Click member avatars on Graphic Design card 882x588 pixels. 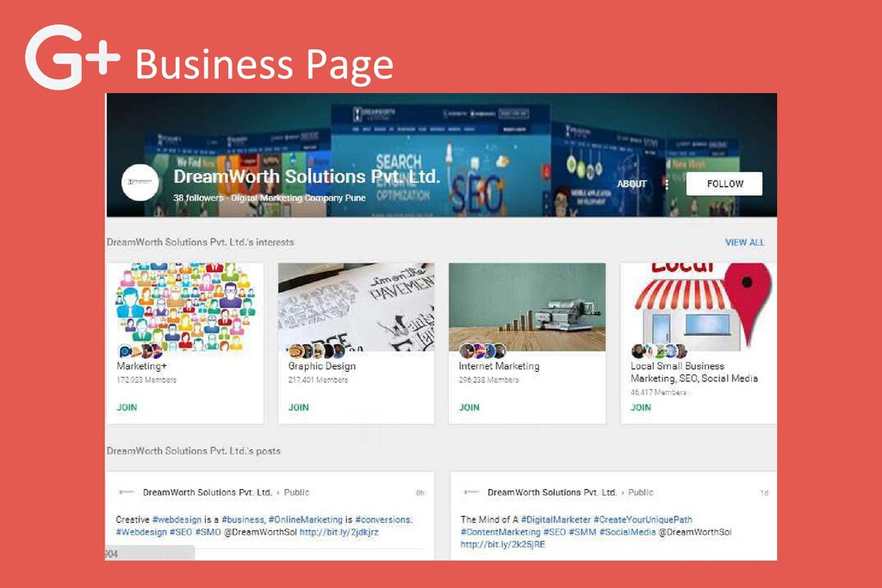coord(316,352)
